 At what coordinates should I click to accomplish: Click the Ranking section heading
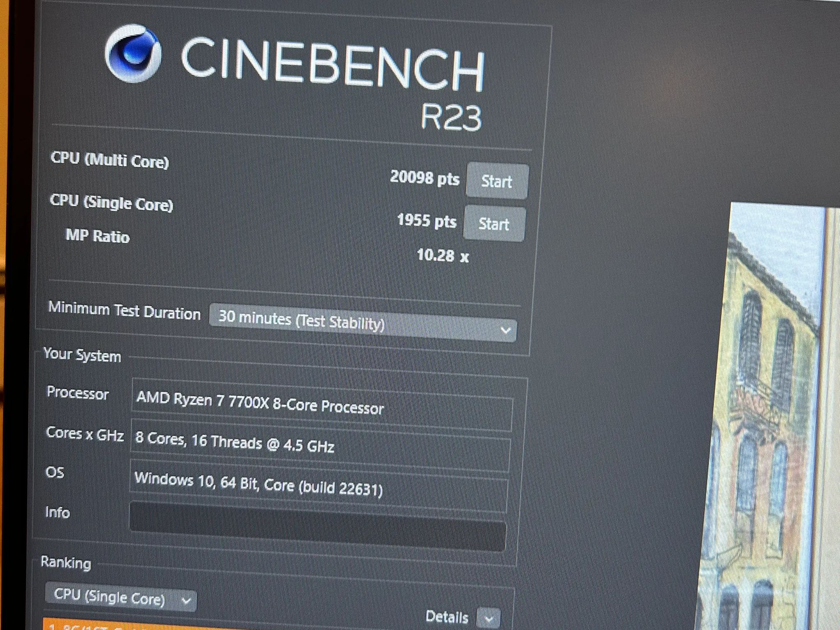66,563
